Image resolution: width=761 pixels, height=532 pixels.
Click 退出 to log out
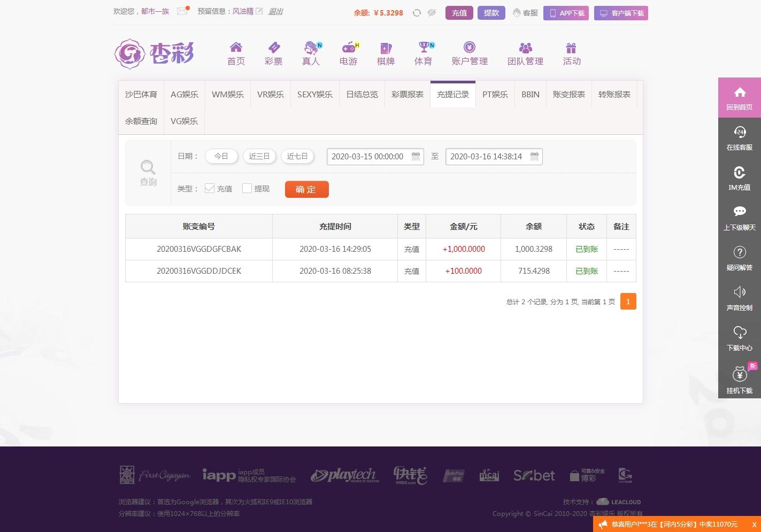275,11
